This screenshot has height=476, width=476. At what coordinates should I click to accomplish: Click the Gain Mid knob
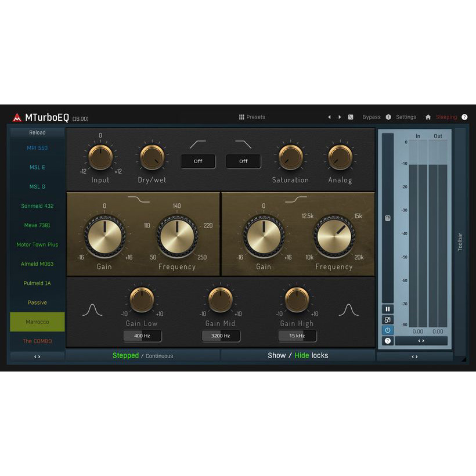click(221, 300)
